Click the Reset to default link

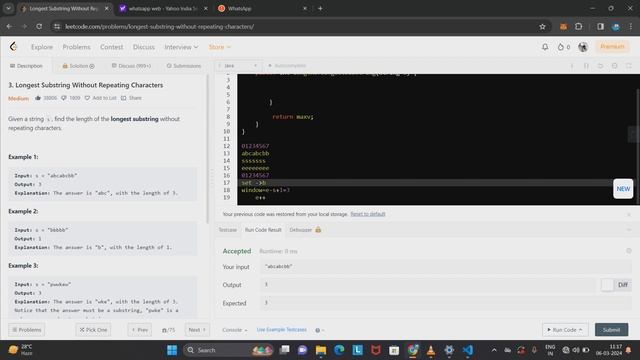(368, 214)
